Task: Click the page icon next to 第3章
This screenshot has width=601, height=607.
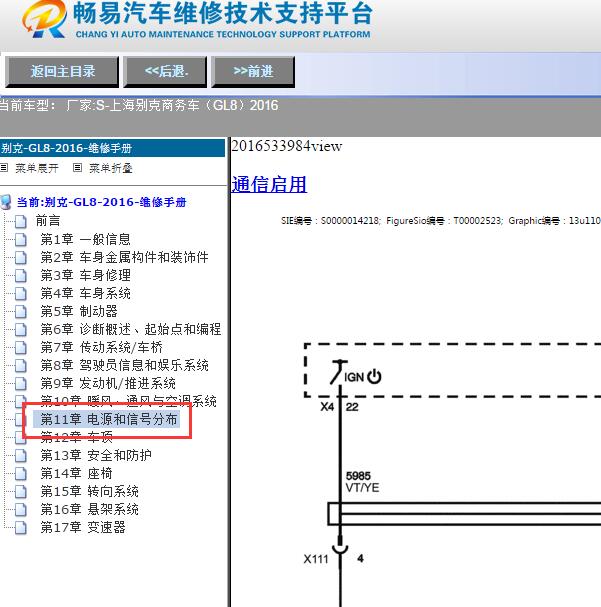Action: coord(21,276)
